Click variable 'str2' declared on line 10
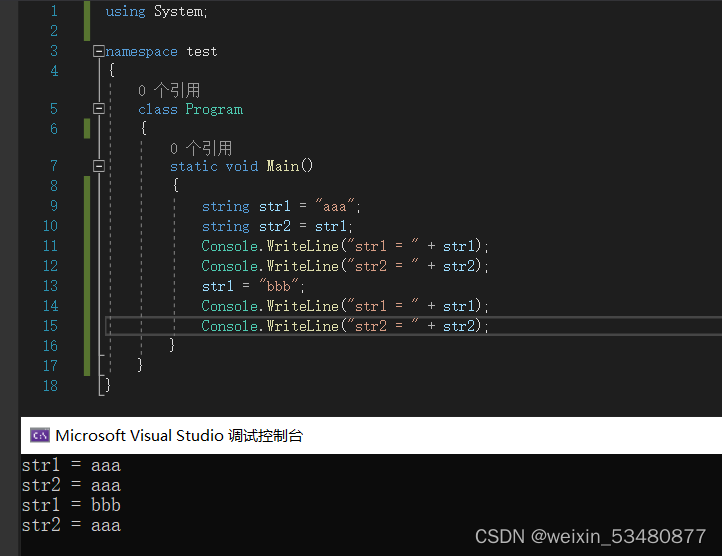 click(x=274, y=226)
